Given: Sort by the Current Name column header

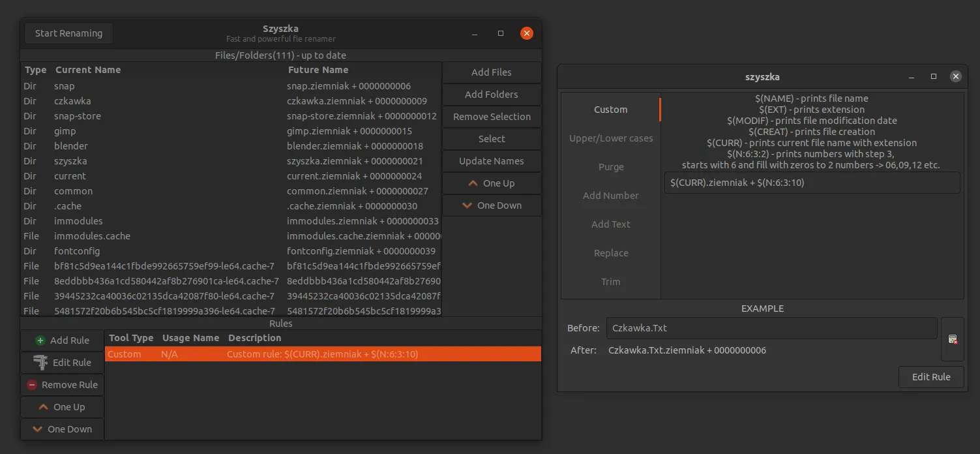Looking at the screenshot, I should click(88, 70).
